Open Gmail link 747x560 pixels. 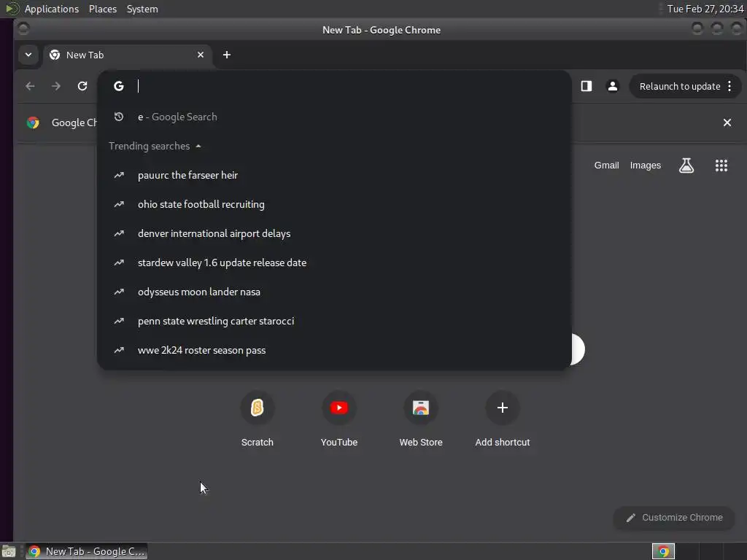pos(606,166)
